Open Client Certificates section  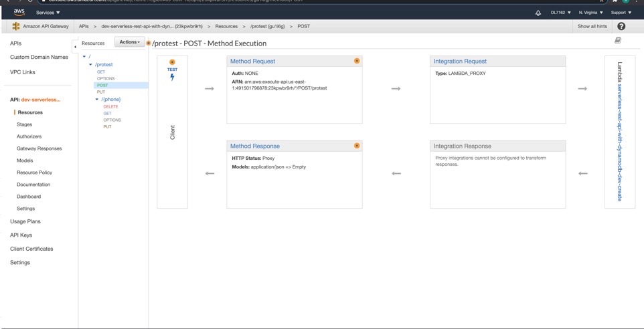(31, 249)
